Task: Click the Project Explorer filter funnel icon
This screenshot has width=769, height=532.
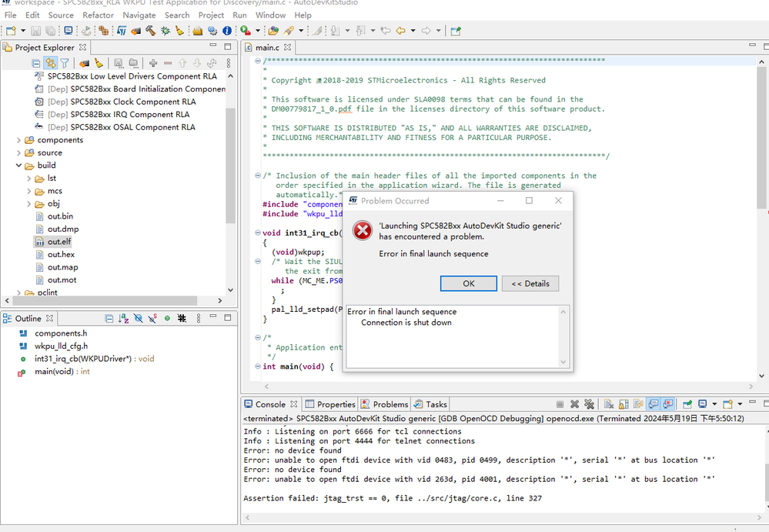Action: [x=64, y=63]
